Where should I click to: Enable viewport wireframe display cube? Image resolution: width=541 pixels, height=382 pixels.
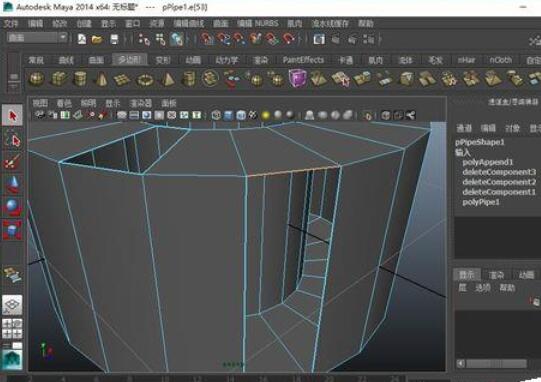click(216, 115)
